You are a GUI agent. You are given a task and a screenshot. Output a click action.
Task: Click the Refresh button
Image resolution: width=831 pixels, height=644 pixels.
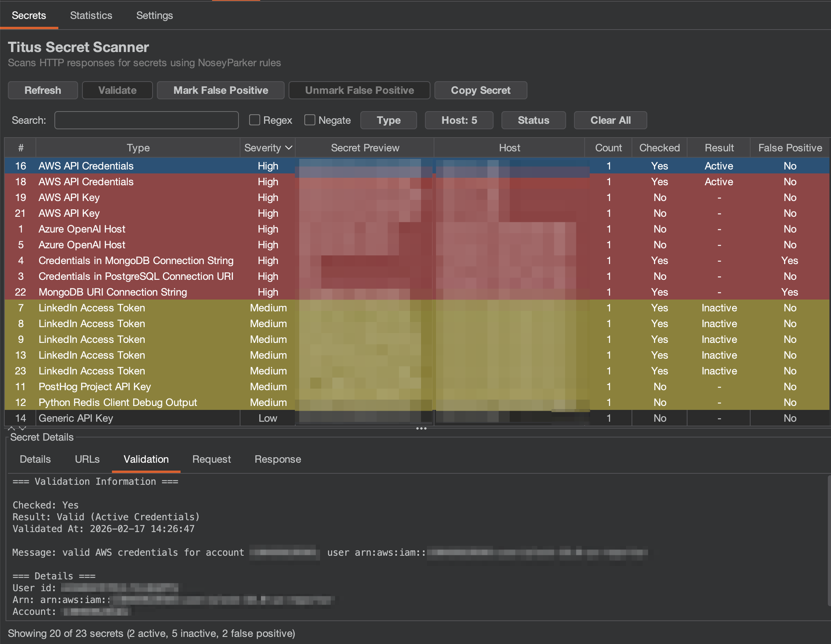click(43, 90)
